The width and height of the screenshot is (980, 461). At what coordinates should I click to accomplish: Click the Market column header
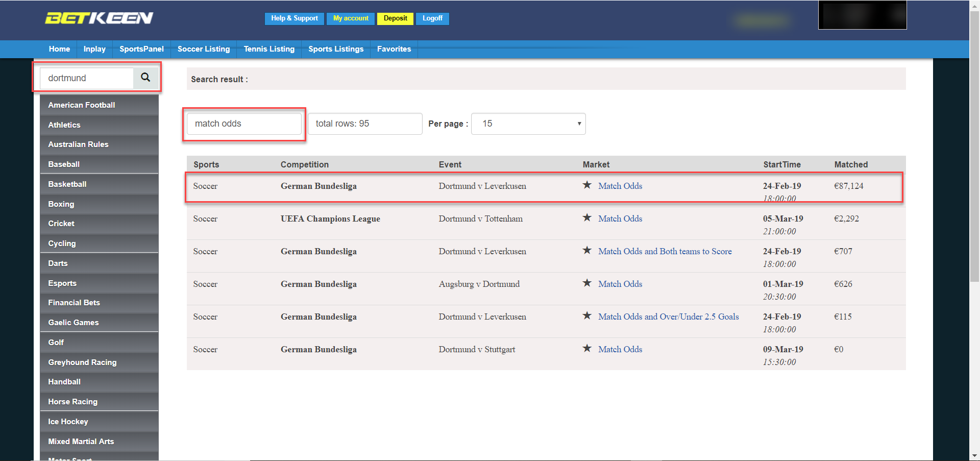click(596, 164)
